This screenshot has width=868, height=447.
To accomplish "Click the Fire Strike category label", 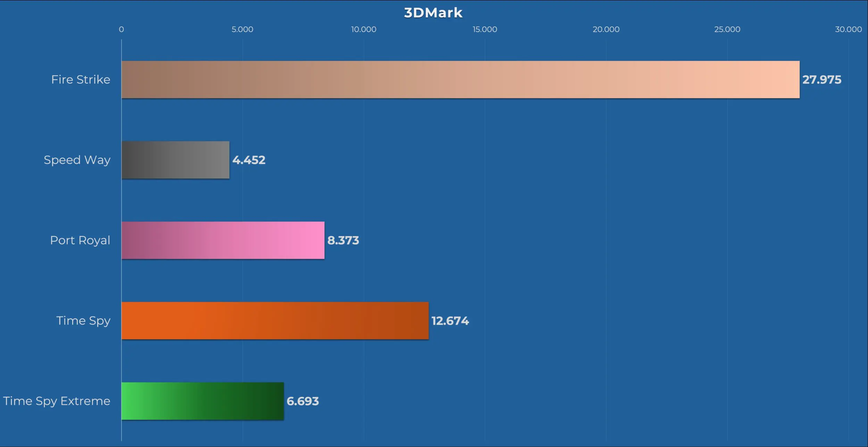I will pyautogui.click(x=81, y=80).
